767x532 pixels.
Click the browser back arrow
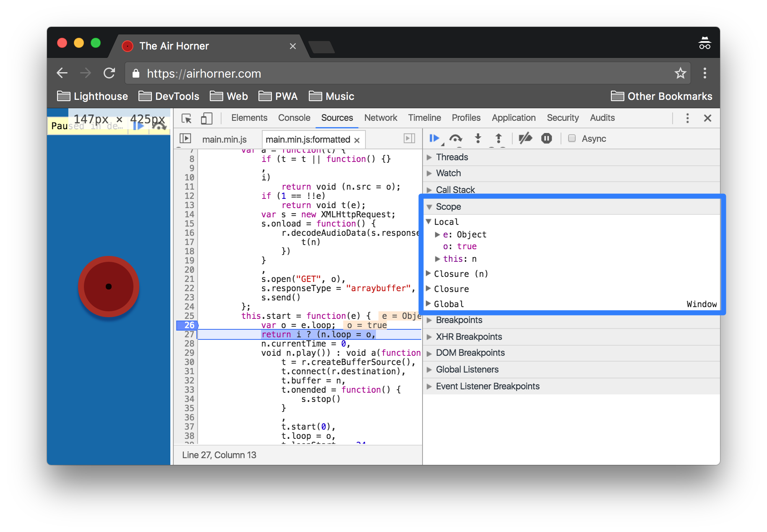tap(62, 73)
